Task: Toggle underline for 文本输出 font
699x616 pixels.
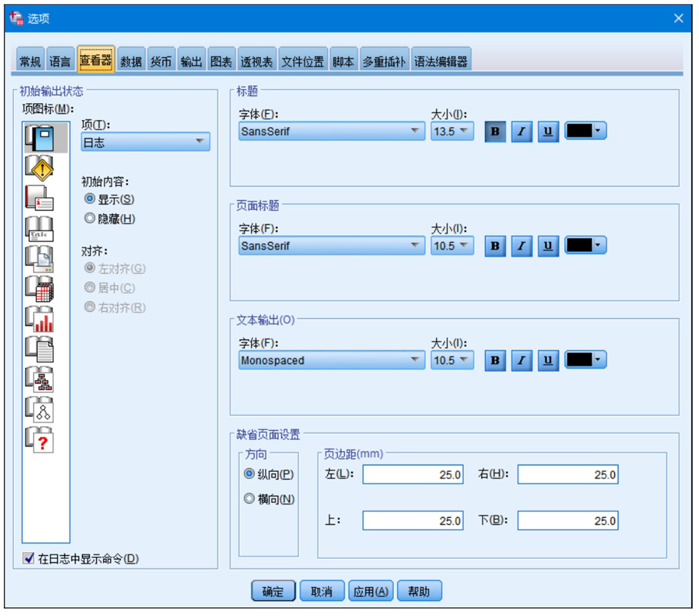Action: point(548,360)
